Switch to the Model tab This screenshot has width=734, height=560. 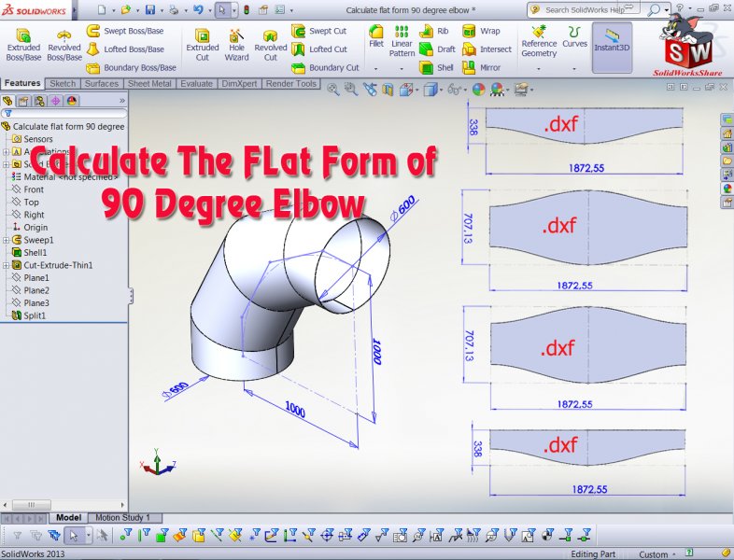[68, 517]
